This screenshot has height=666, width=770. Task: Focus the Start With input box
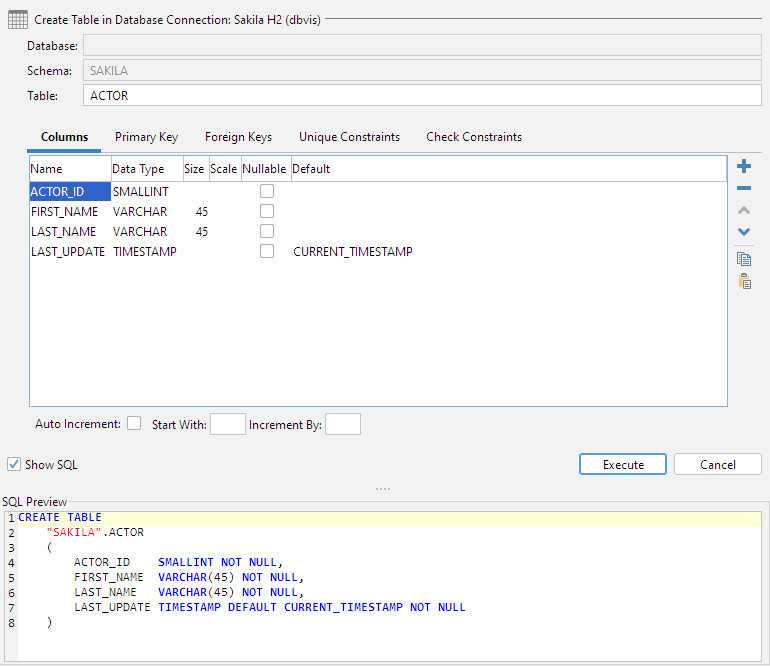227,424
